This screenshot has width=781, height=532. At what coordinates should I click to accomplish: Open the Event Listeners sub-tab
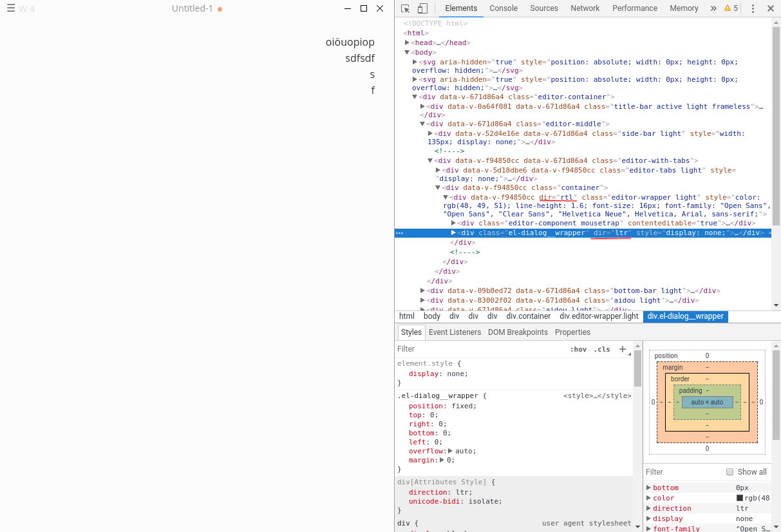coord(455,332)
